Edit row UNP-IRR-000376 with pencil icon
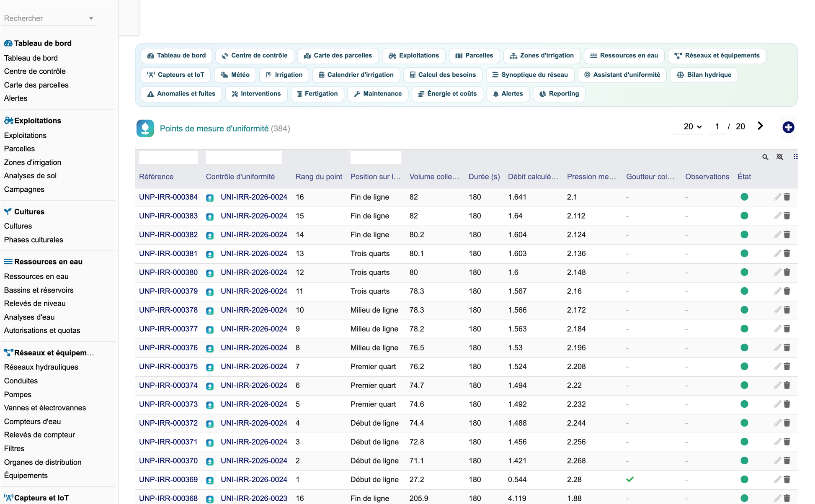Viewport: 815px width, 504px height. pyautogui.click(x=777, y=347)
